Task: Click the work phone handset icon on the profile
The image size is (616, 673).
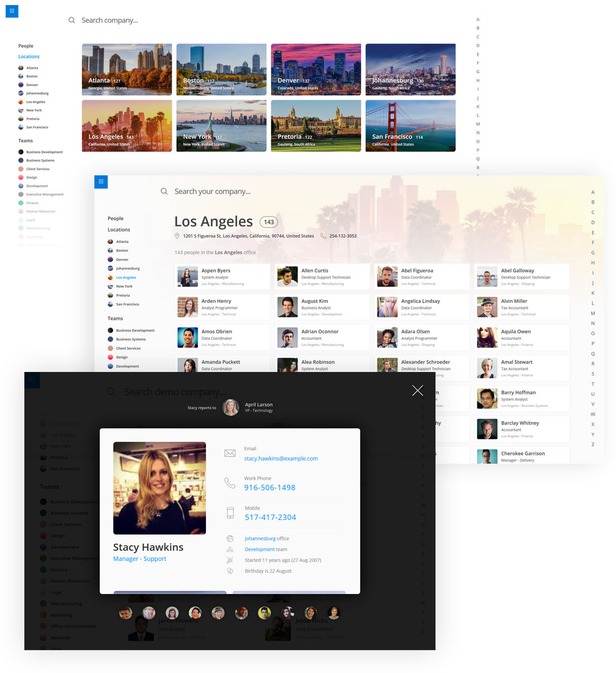Action: pos(231,483)
